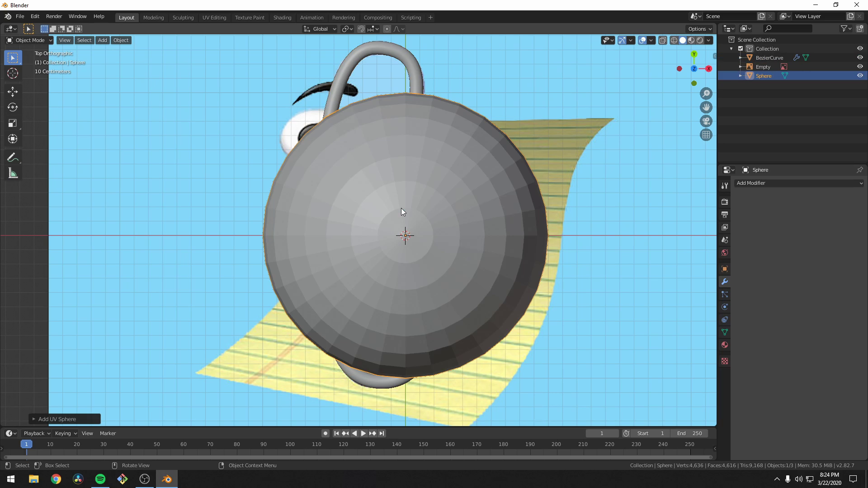Open the Object Mode dropdown
The height and width of the screenshot is (488, 868).
click(28, 40)
